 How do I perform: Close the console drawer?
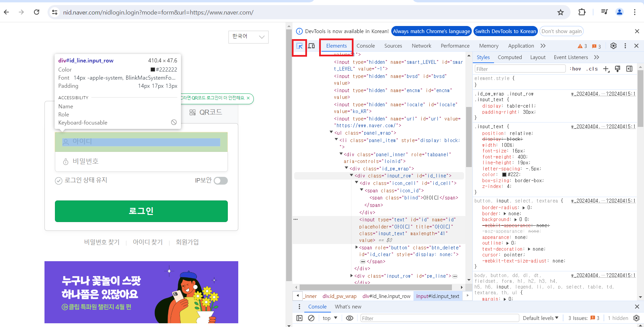click(x=637, y=307)
